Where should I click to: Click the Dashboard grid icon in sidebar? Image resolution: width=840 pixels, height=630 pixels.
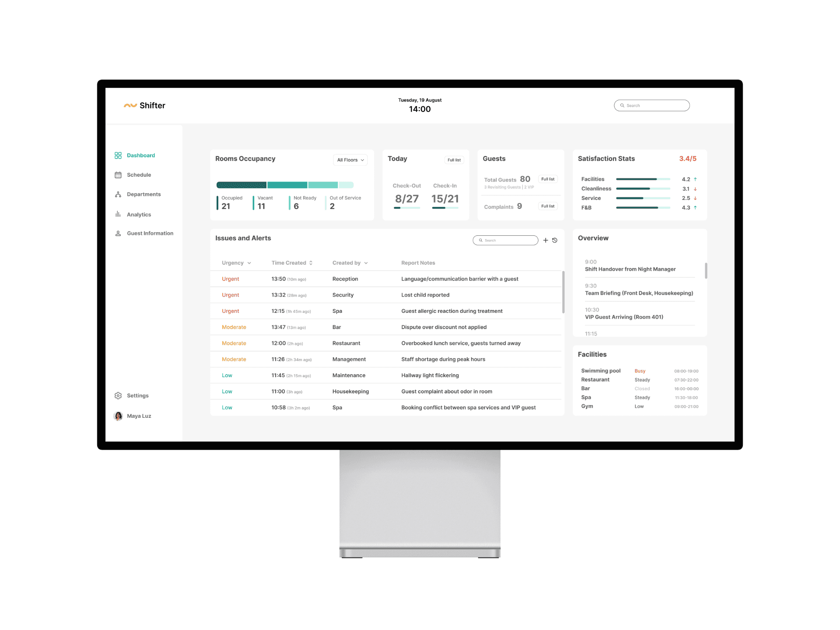(x=118, y=155)
